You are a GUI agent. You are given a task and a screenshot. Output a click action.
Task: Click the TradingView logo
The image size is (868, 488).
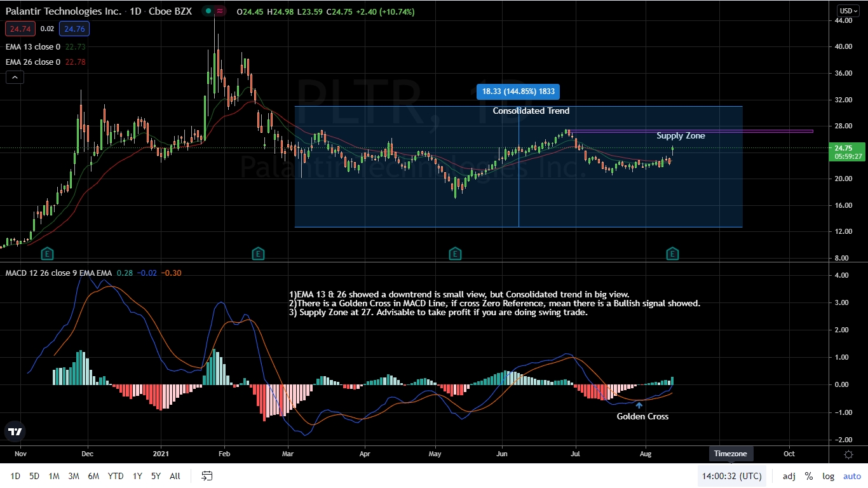pos(15,431)
